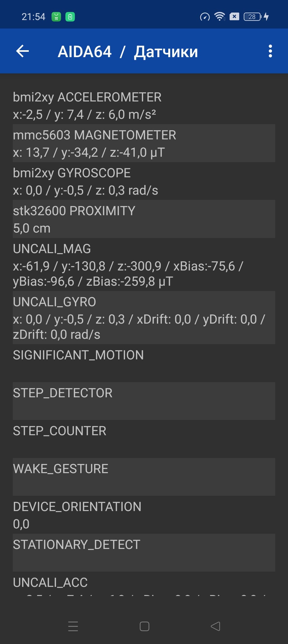Select the stk32600 PROXIMITY entry
288x644 pixels.
144,219
